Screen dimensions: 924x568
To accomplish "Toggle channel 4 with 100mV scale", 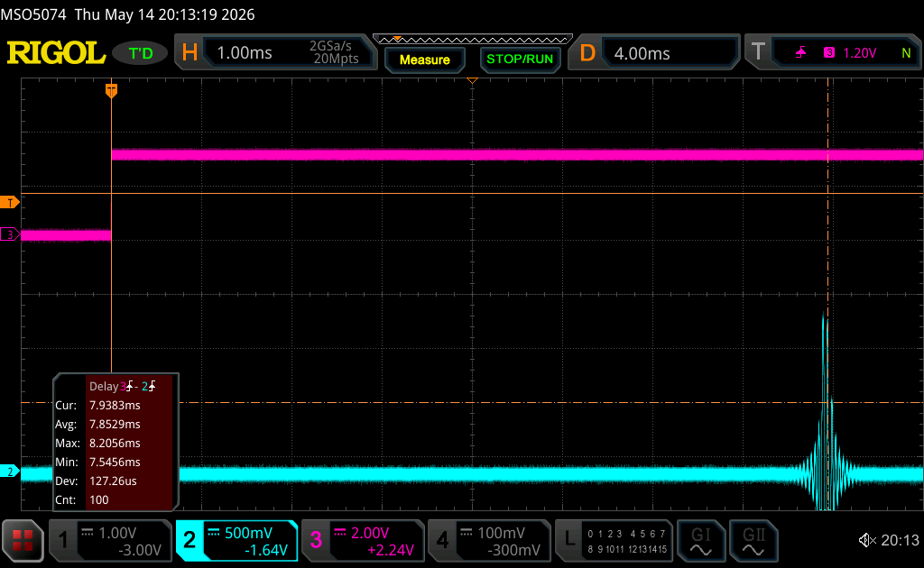I will tap(488, 540).
